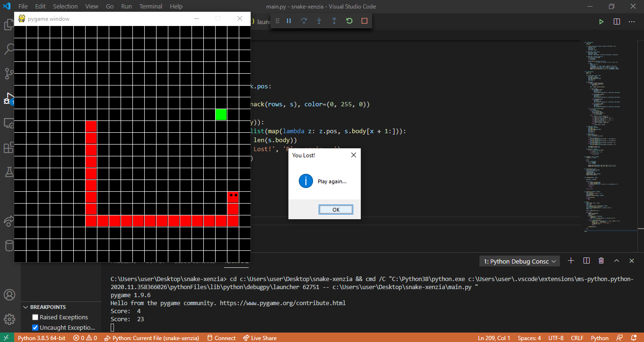
Task: Change line ending by clicking CRLF
Action: pyautogui.click(x=577, y=338)
